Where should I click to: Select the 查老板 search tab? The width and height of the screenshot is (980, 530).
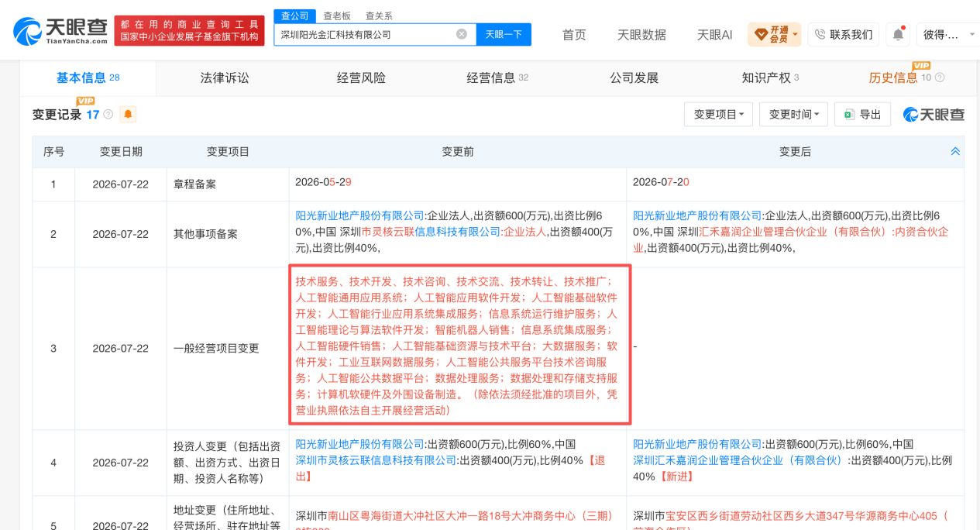[x=336, y=15]
